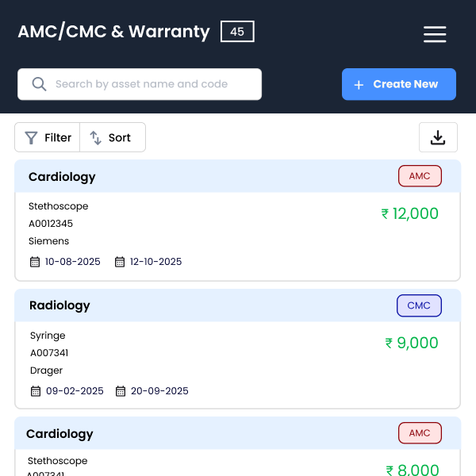The height and width of the screenshot is (476, 476).
Task: Select the CMC tag on Radiology card
Action: tap(419, 305)
